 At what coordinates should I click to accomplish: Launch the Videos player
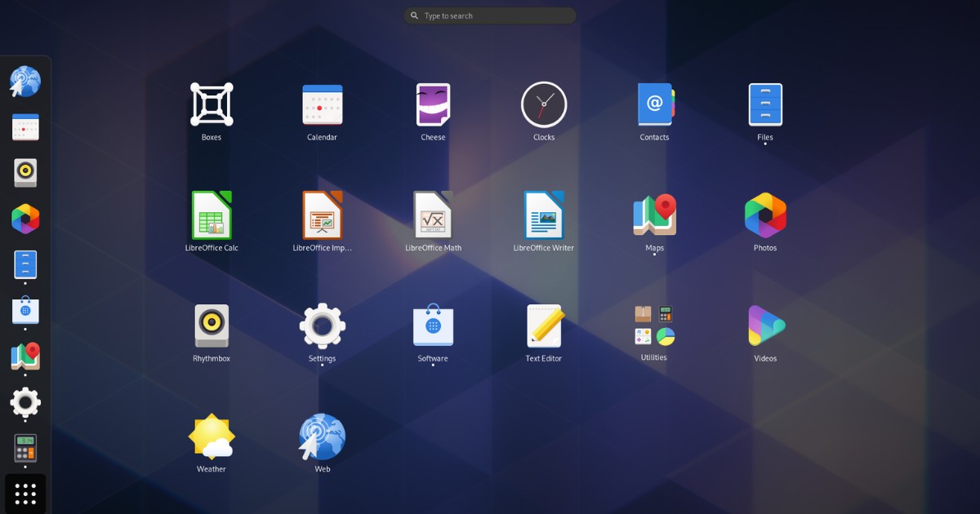point(765,326)
